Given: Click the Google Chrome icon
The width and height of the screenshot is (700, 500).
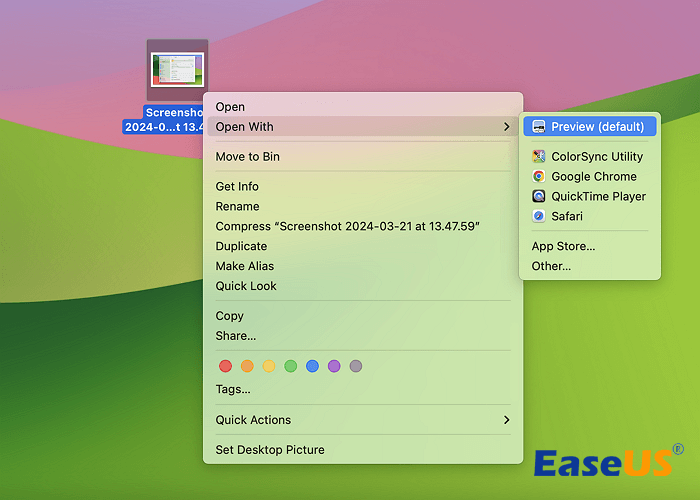Looking at the screenshot, I should point(539,176).
